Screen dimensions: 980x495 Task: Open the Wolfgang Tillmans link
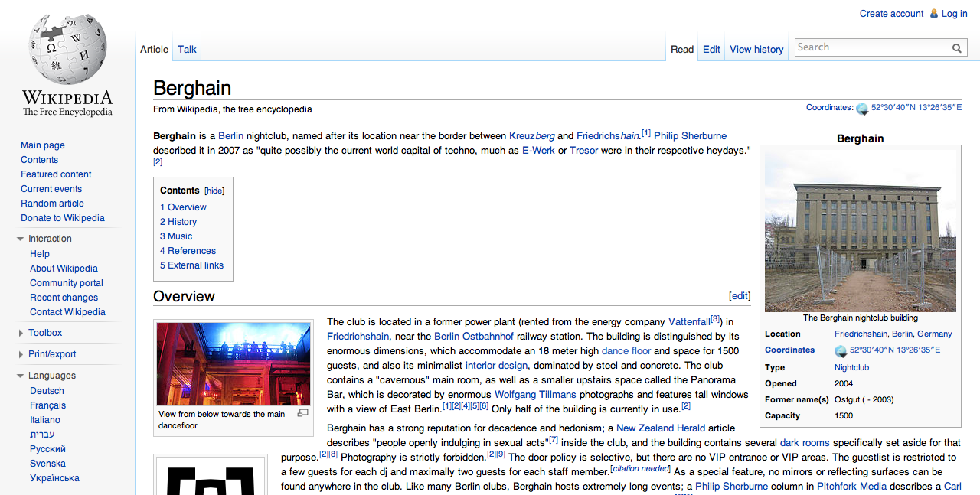coord(535,395)
